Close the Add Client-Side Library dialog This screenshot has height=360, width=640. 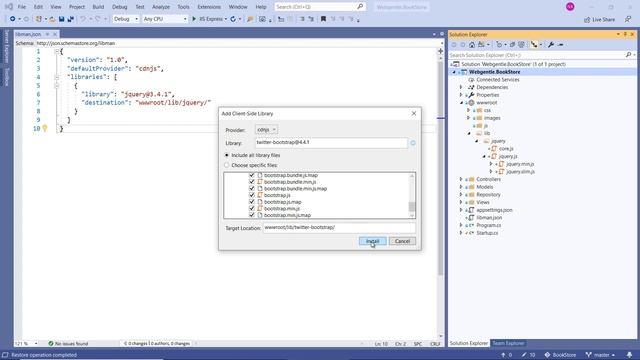[x=414, y=113]
